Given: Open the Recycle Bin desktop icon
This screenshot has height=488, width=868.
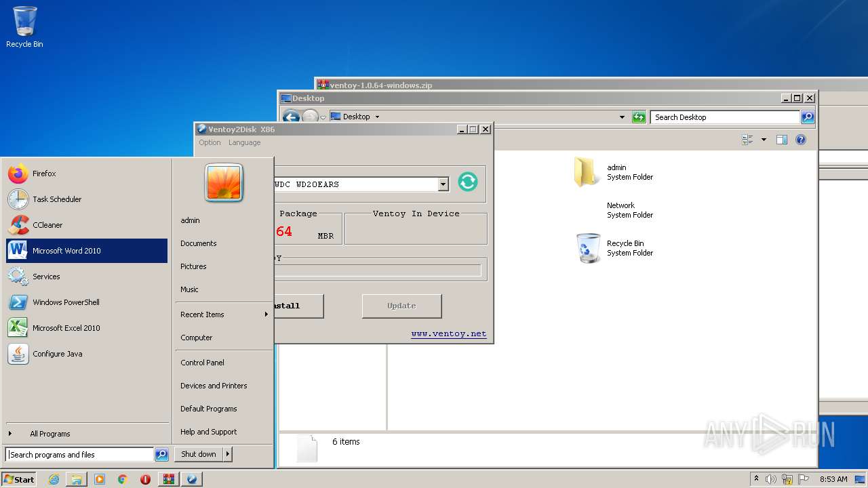Looking at the screenshot, I should pyautogui.click(x=24, y=27).
